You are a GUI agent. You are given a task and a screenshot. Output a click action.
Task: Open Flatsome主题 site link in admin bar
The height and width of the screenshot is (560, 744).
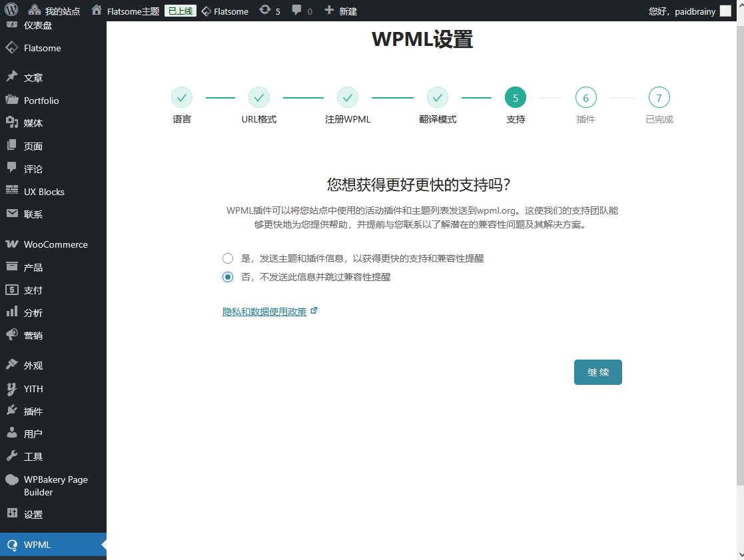coord(133,11)
